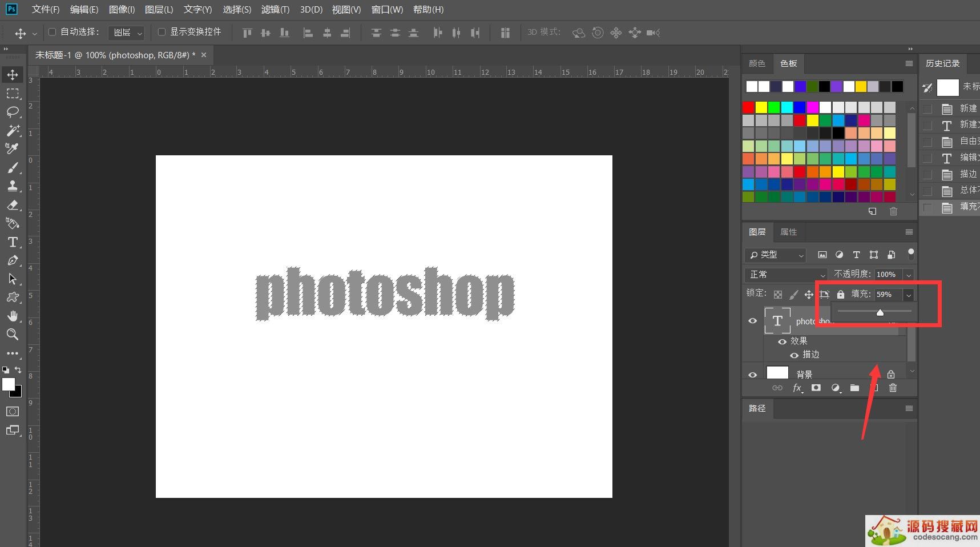
Task: Open the blend mode 正常 dropdown
Action: pos(786,275)
